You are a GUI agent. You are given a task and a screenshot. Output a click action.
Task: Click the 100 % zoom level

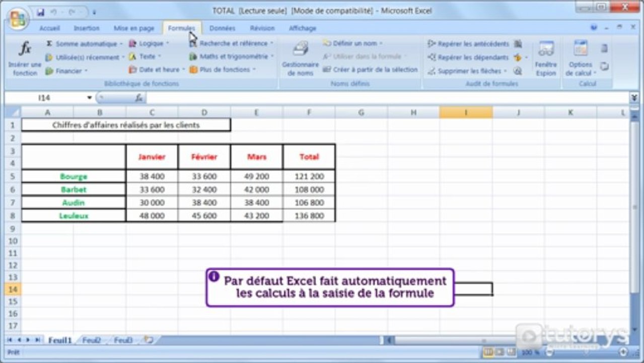click(530, 352)
